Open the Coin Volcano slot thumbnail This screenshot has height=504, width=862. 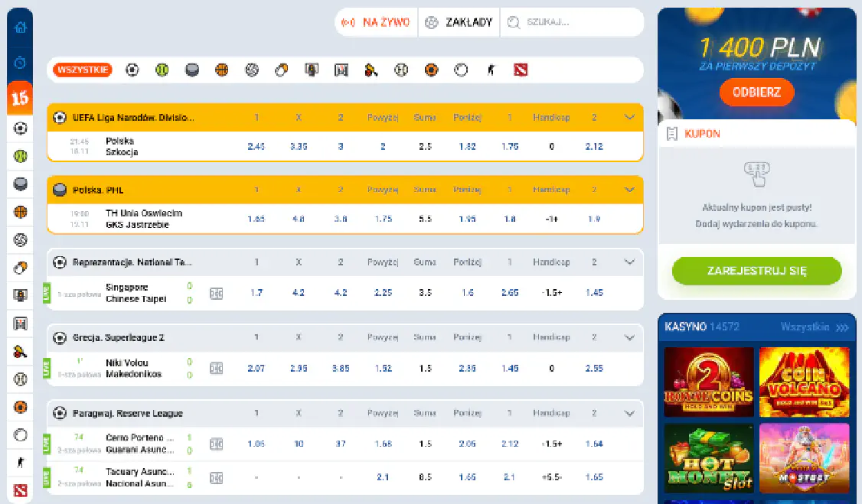[x=805, y=381]
